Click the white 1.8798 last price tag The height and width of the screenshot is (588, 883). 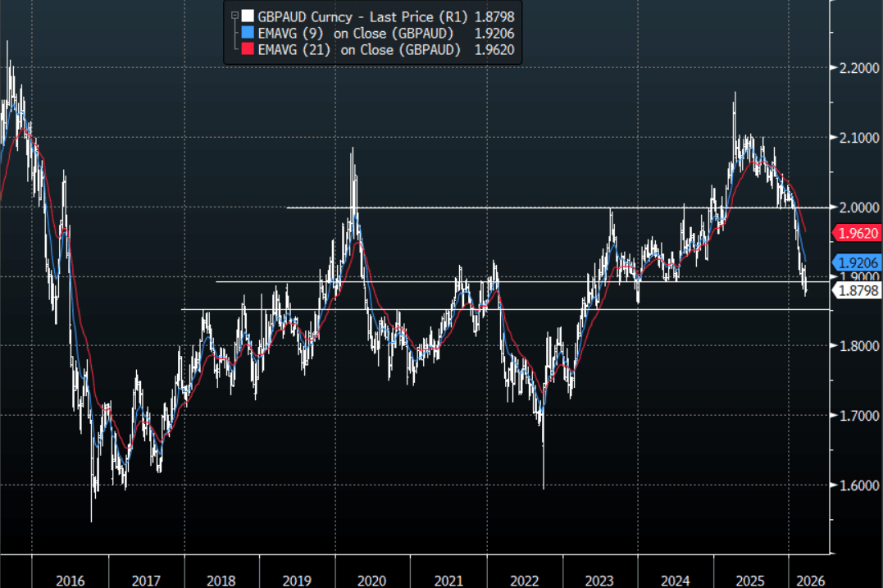[x=855, y=292]
